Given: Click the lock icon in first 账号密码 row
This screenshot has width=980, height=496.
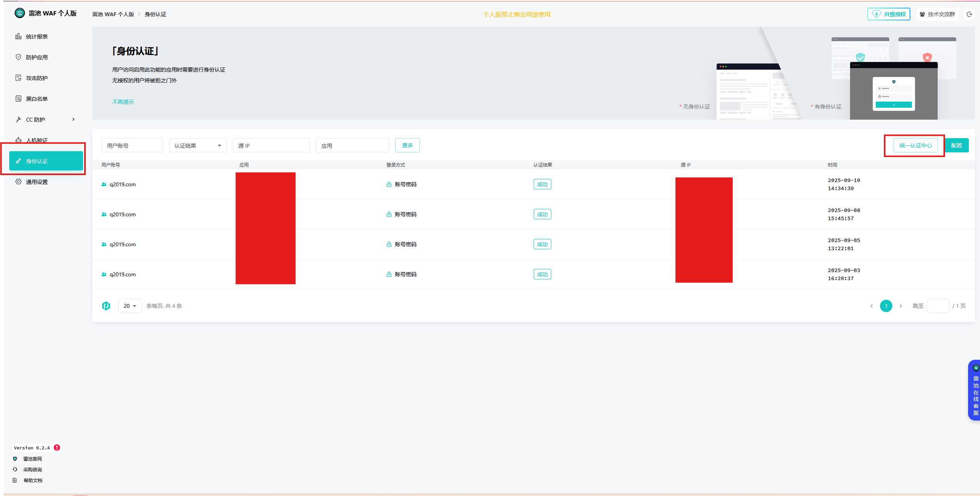Looking at the screenshot, I should 389,184.
